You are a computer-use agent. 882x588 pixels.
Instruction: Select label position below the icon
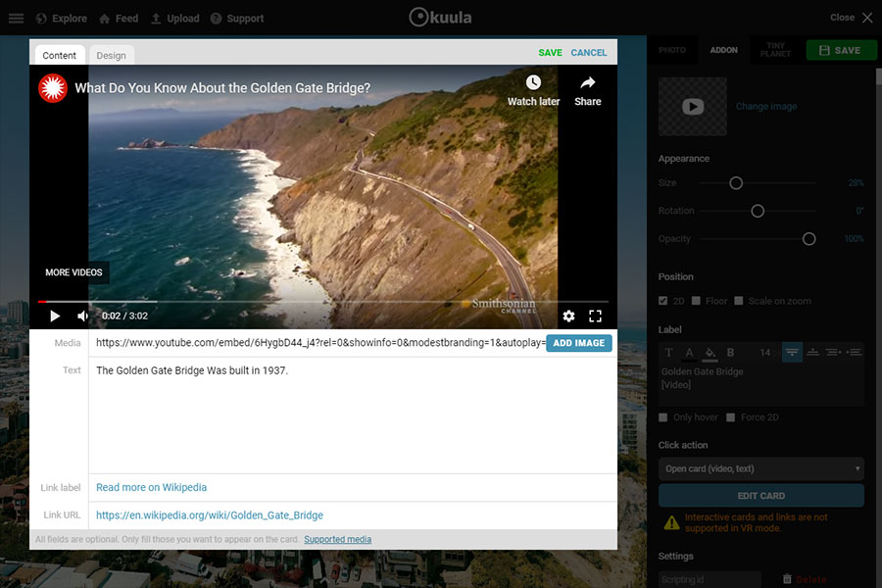coord(812,353)
